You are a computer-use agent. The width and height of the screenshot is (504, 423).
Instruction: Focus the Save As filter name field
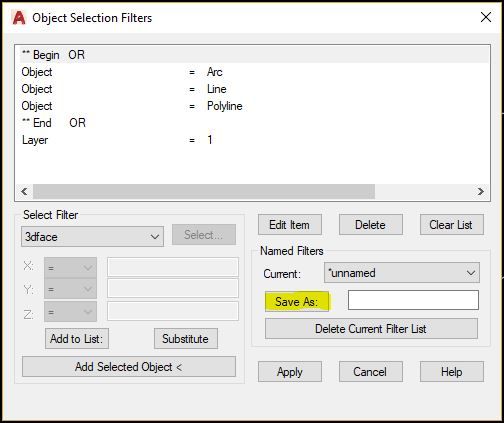pos(413,300)
